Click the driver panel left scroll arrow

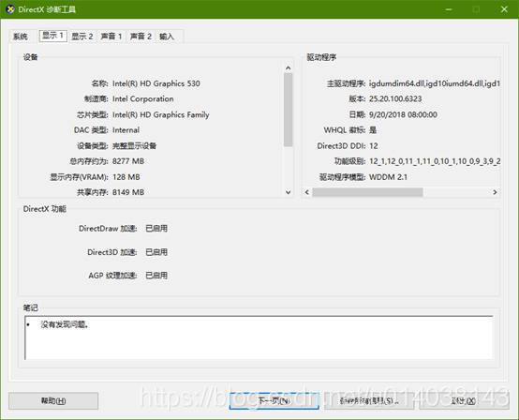[307, 192]
